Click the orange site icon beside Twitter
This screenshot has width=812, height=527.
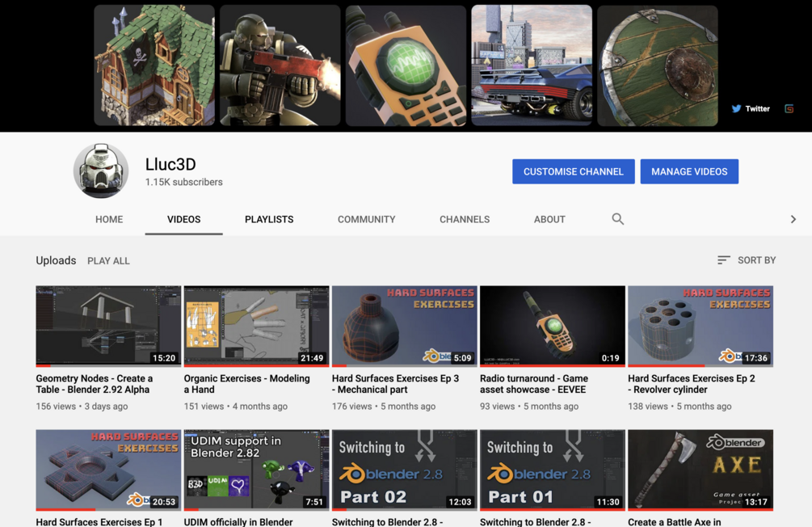pos(789,109)
